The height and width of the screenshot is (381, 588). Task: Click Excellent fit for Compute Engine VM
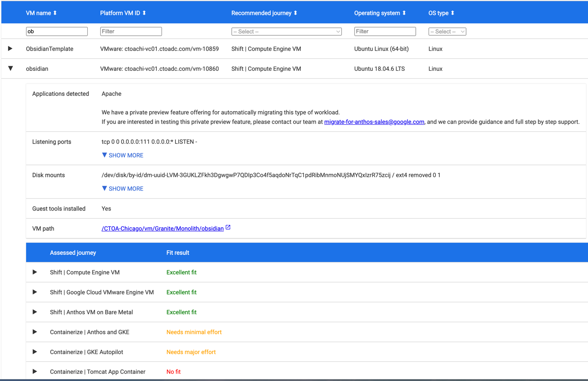182,272
